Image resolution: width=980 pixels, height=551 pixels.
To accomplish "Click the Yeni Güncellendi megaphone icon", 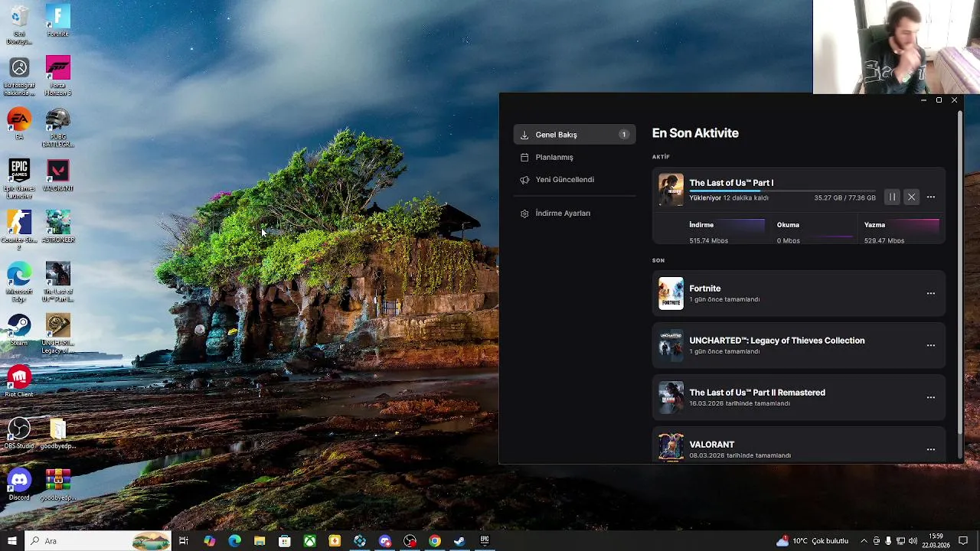I will point(524,180).
